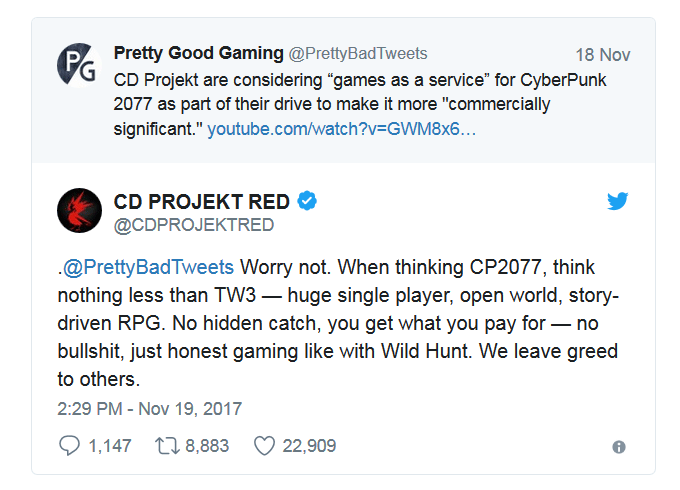Open the @PrettyBadTweets mention in the reply text
This screenshot has height=490, width=680.
click(148, 267)
